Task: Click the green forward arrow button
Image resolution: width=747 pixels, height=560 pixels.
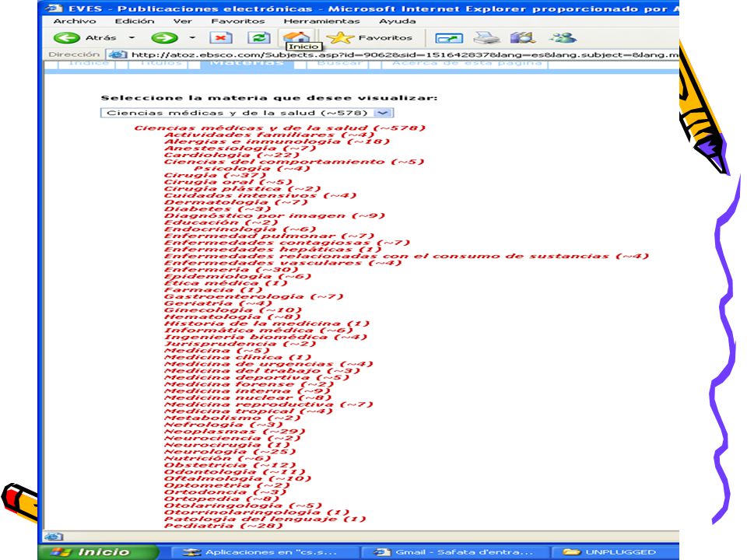Action: [x=164, y=37]
